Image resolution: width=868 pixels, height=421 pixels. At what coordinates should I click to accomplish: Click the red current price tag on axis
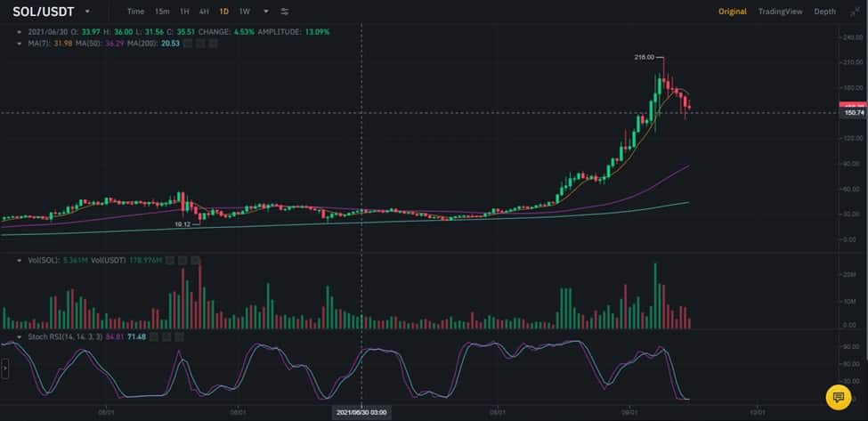[854, 104]
